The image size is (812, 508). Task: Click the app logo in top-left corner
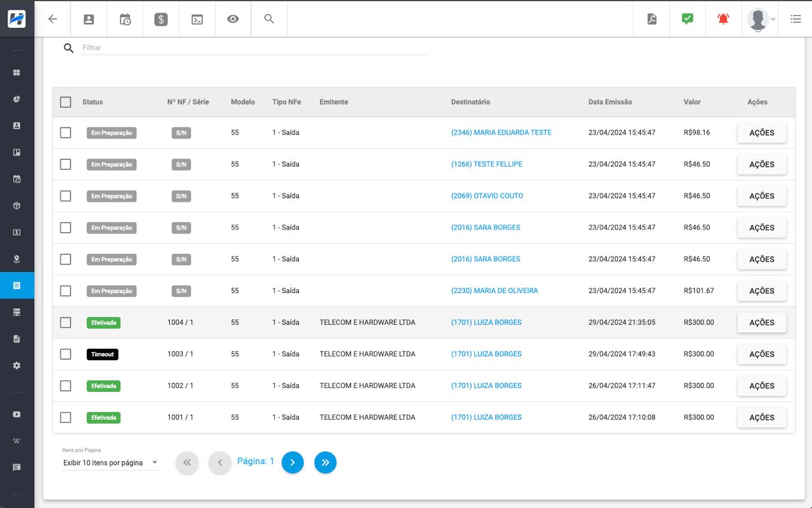pyautogui.click(x=16, y=19)
